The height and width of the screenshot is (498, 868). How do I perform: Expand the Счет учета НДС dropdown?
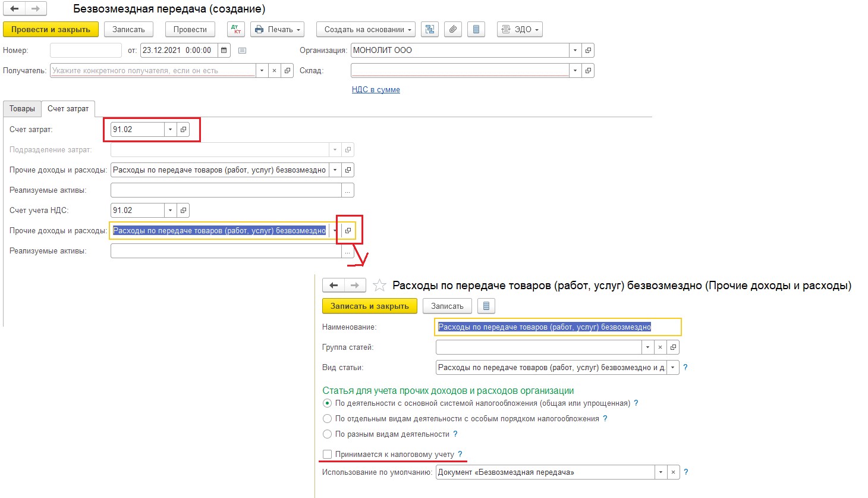click(170, 210)
